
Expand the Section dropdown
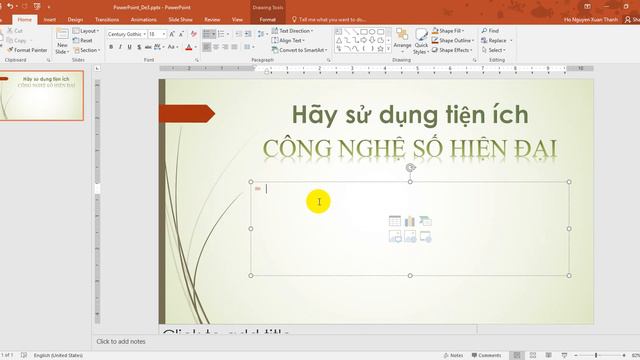tap(87, 50)
